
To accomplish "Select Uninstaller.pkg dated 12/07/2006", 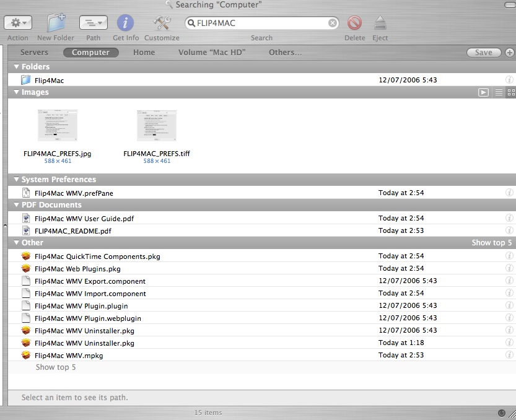I will coord(262,330).
